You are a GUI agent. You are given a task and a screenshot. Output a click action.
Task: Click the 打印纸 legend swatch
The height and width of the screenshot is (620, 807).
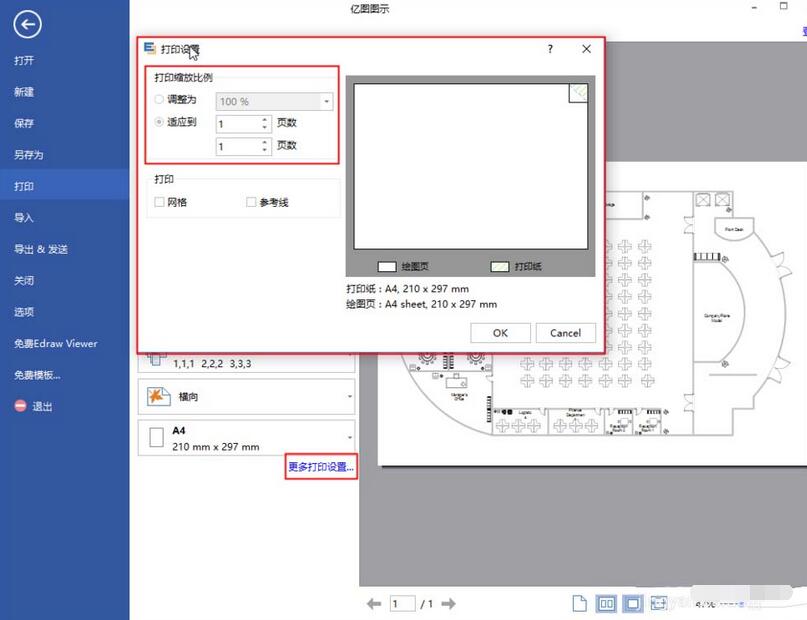click(x=499, y=267)
